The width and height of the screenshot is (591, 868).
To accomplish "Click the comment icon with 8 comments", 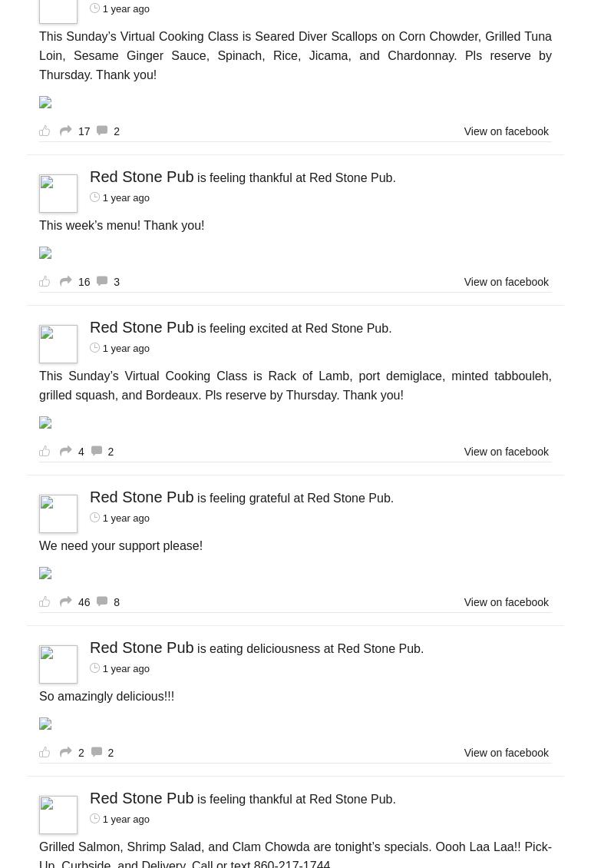I will (x=102, y=601).
